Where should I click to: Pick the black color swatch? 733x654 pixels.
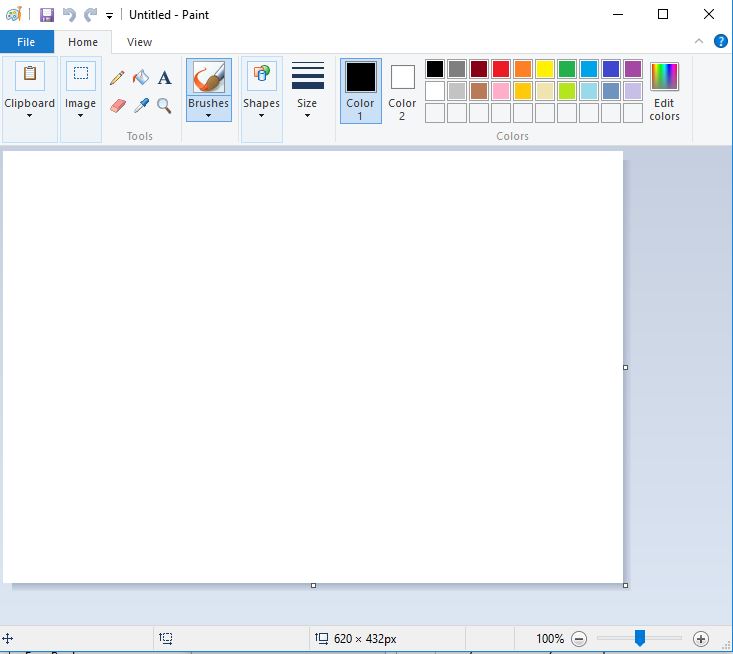pos(435,69)
